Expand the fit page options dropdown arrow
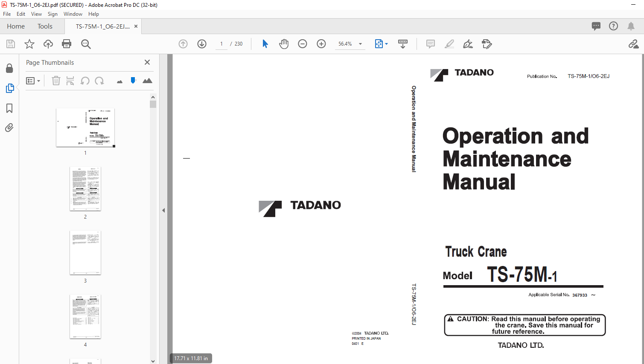The height and width of the screenshot is (364, 644). pyautogui.click(x=387, y=44)
